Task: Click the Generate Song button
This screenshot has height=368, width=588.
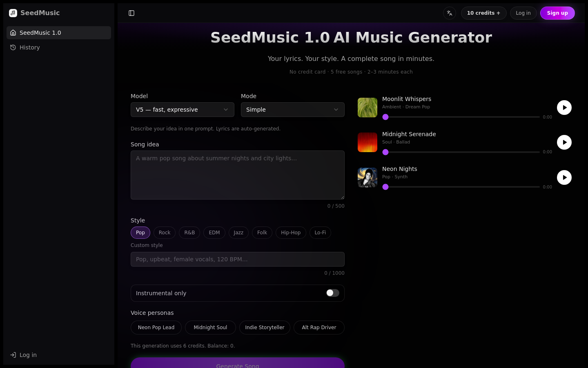Action: point(238,363)
